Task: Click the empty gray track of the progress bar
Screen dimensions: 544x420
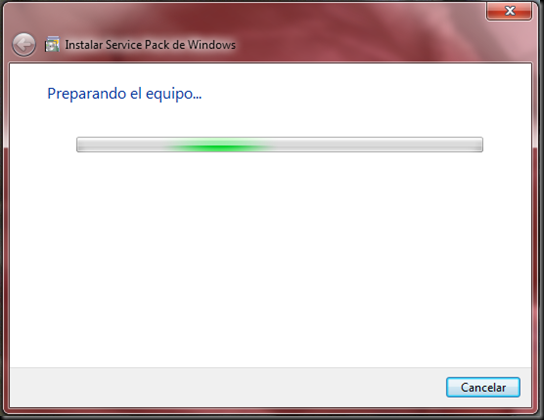Action: click(x=375, y=145)
